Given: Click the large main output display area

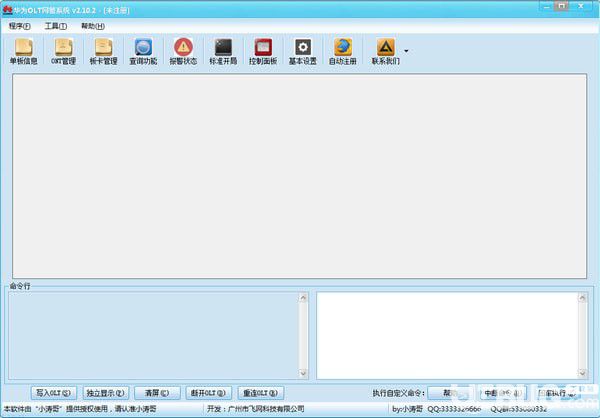Looking at the screenshot, I should pyautogui.click(x=299, y=176).
